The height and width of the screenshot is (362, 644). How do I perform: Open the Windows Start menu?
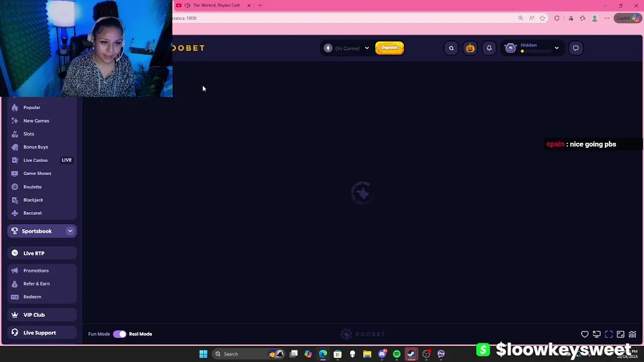tap(203, 354)
